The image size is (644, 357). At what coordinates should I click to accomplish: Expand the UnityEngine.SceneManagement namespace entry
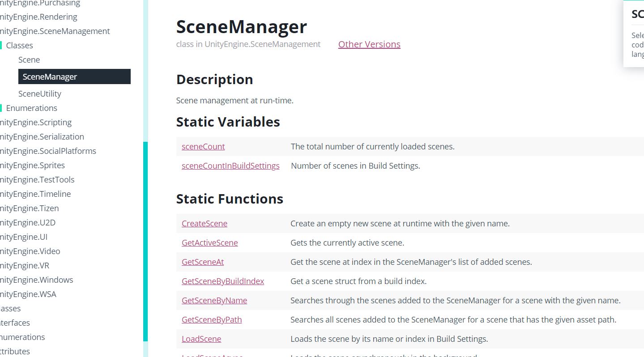[54, 31]
